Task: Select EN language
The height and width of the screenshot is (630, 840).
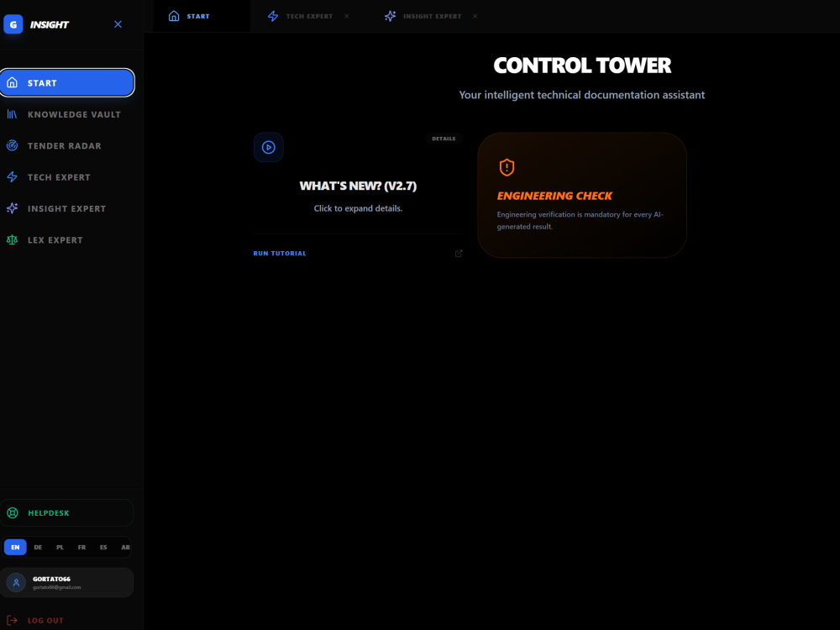Action: (15, 547)
